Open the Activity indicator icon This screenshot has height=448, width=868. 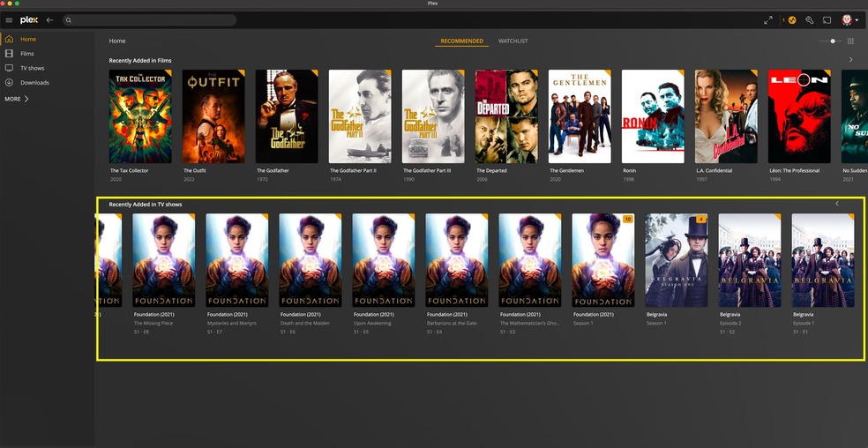tap(792, 20)
